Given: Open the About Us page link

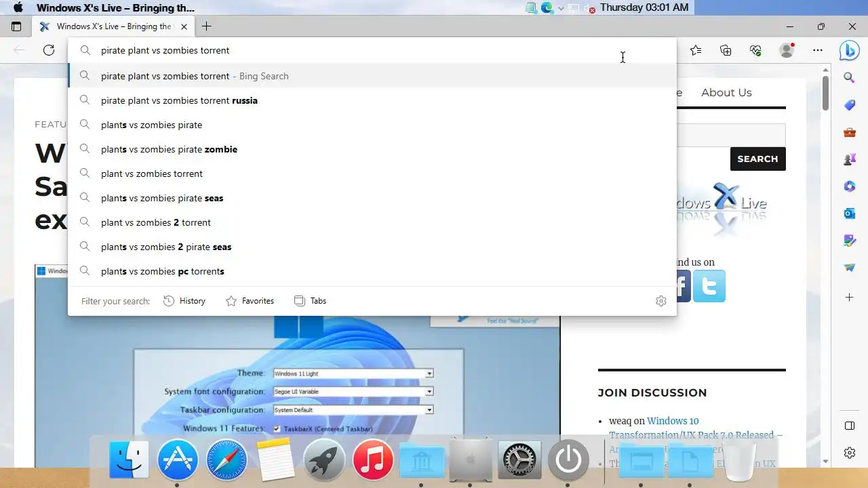Looking at the screenshot, I should point(726,92).
